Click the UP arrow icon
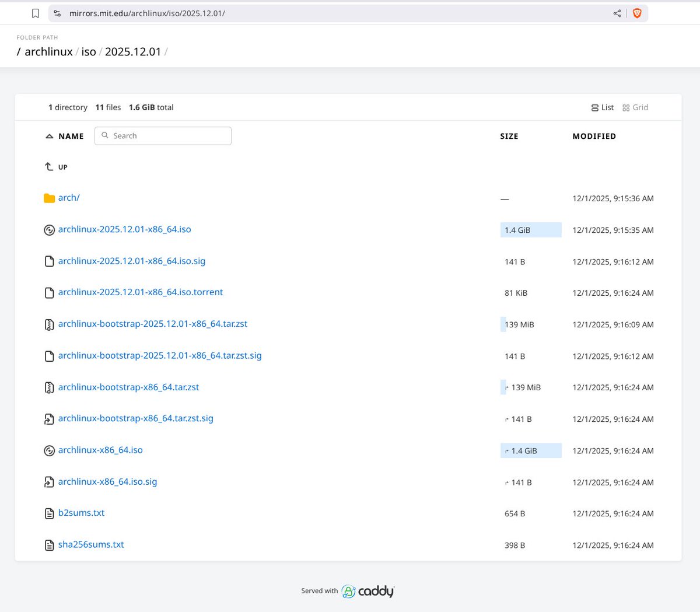 click(x=49, y=167)
